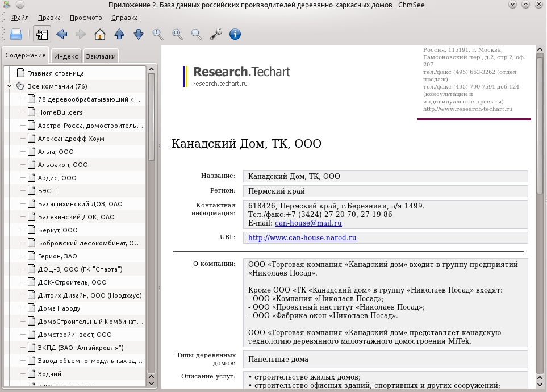Open preferences via wrench icon
The image size is (547, 392).
coord(216,34)
